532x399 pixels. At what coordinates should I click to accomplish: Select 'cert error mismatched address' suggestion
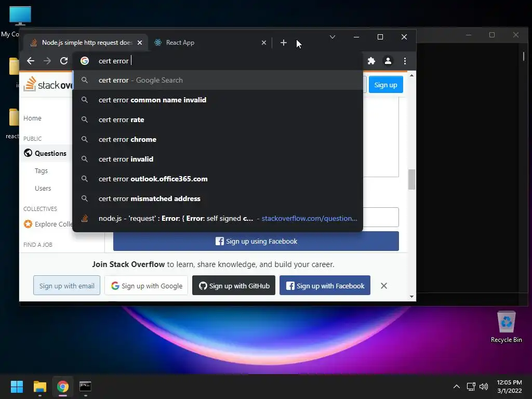click(218, 198)
